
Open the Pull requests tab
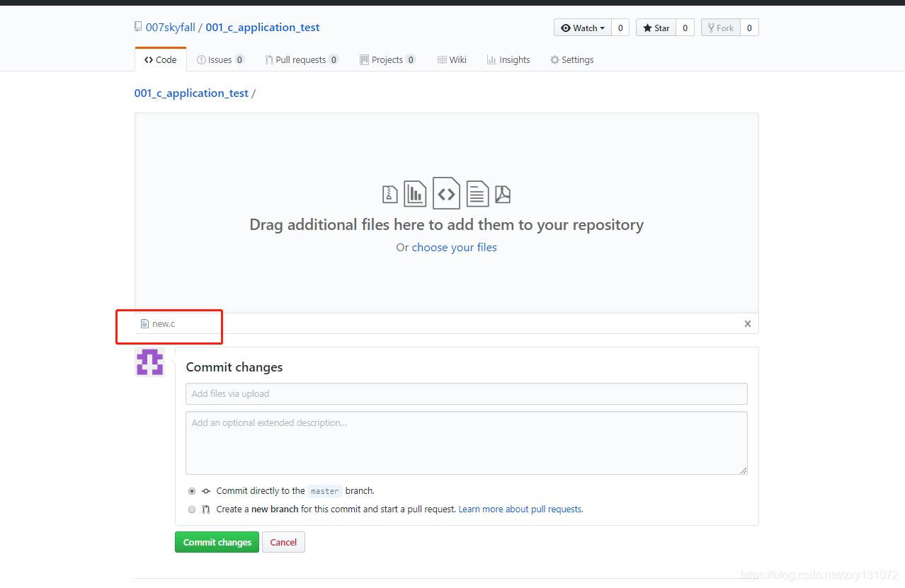tap(302, 59)
